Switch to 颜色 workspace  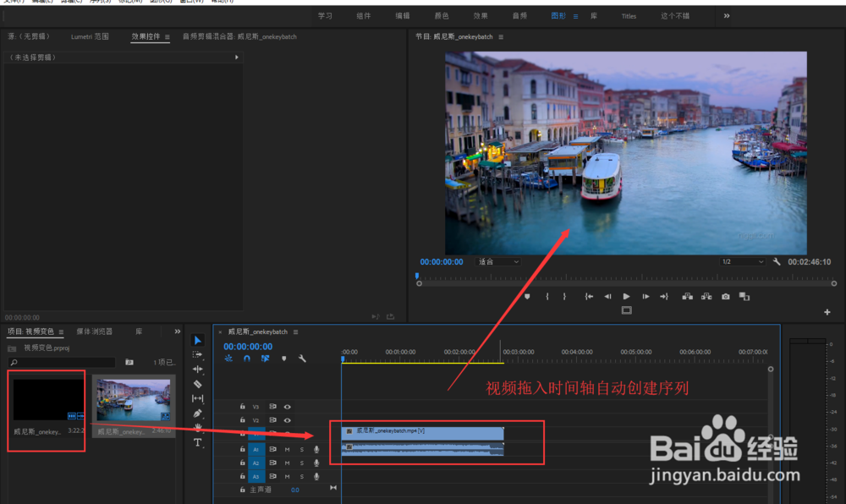[x=442, y=16]
